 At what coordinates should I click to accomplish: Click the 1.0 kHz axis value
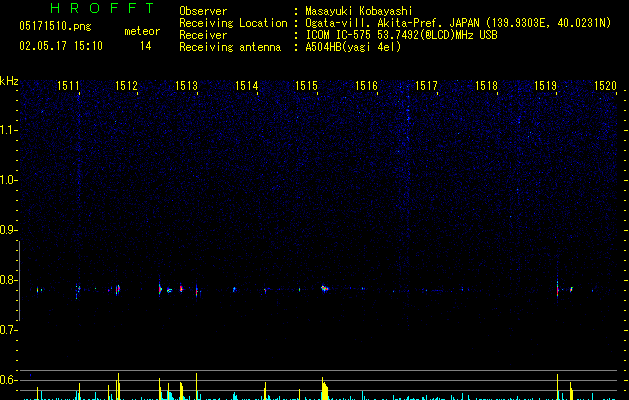[8, 180]
